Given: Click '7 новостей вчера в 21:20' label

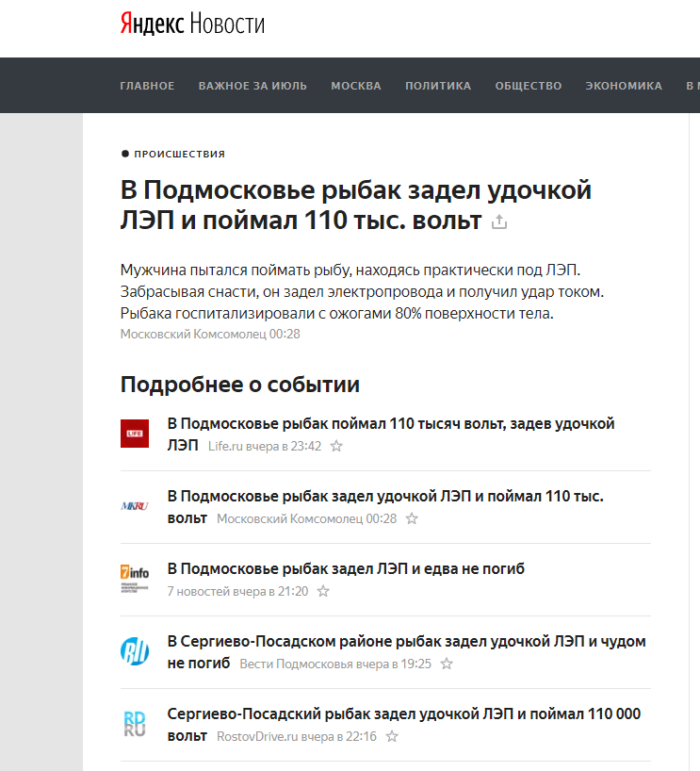Looking at the screenshot, I should (237, 591).
